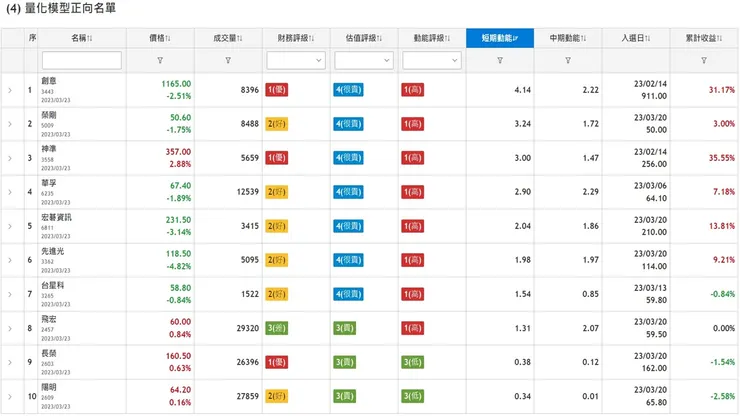Open the filter icon under 價格 column
This screenshot has width=740, height=416.
point(160,60)
